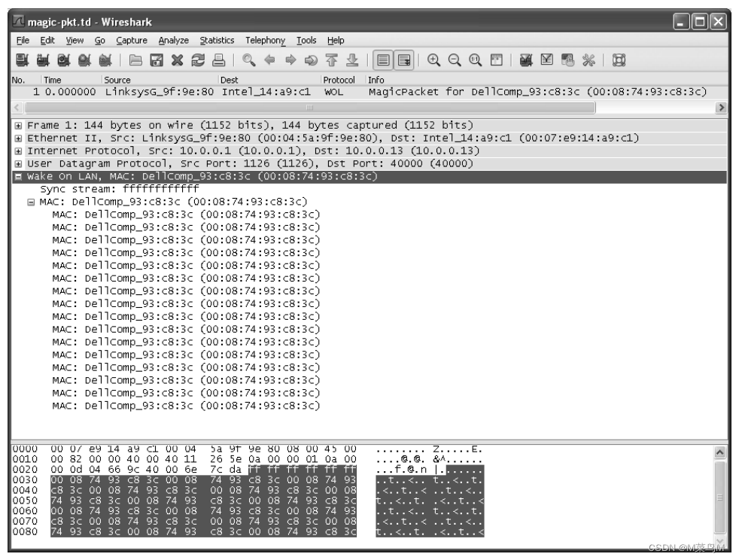Open the Help menu
The width and height of the screenshot is (736, 560).
click(x=336, y=41)
